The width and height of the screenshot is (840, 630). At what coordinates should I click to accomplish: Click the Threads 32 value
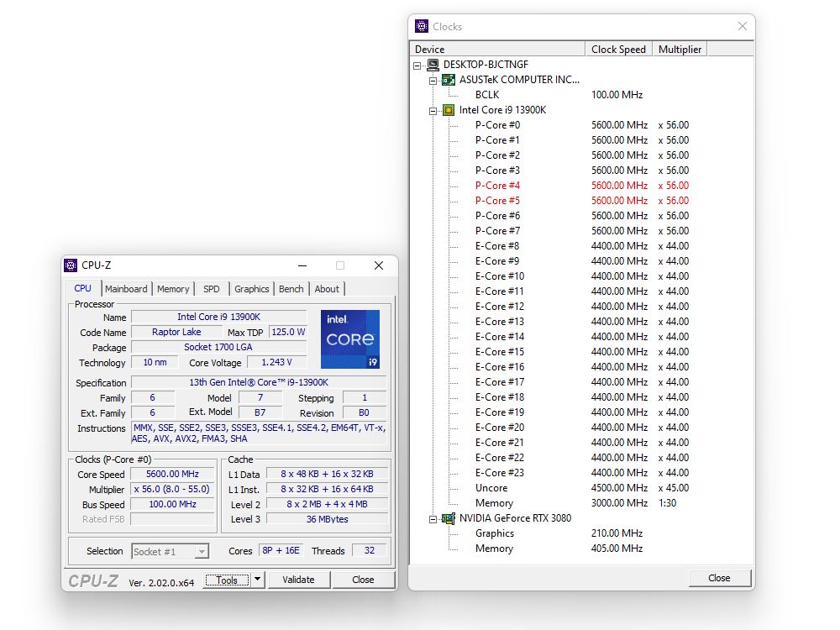[369, 551]
